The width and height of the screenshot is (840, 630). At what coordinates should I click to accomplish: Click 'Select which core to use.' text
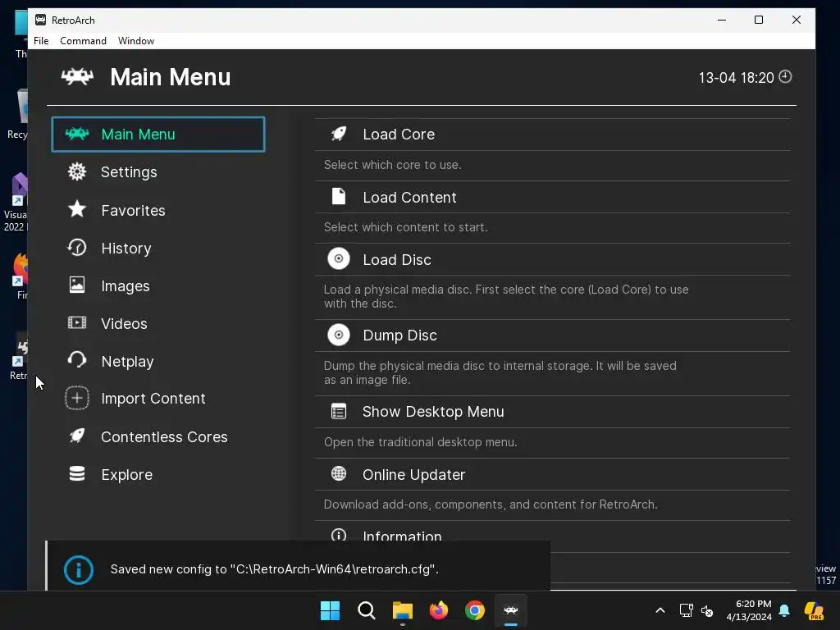coord(393,165)
